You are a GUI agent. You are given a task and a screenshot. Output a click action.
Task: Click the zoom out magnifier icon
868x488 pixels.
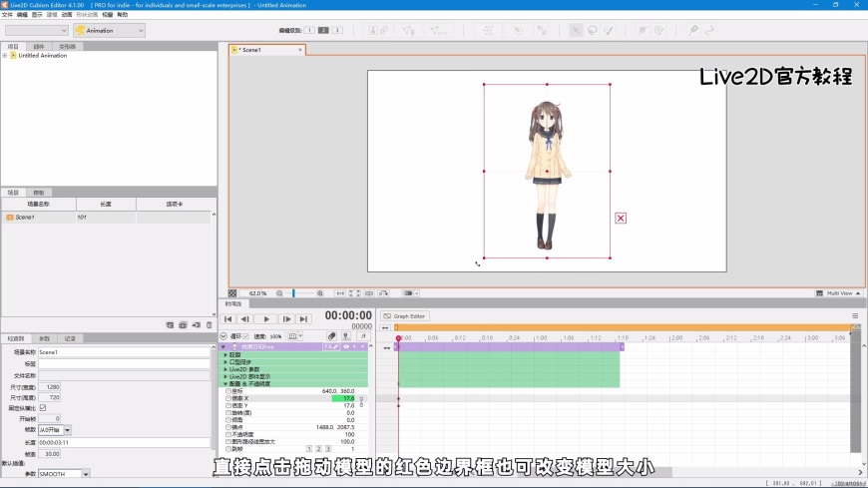click(279, 293)
